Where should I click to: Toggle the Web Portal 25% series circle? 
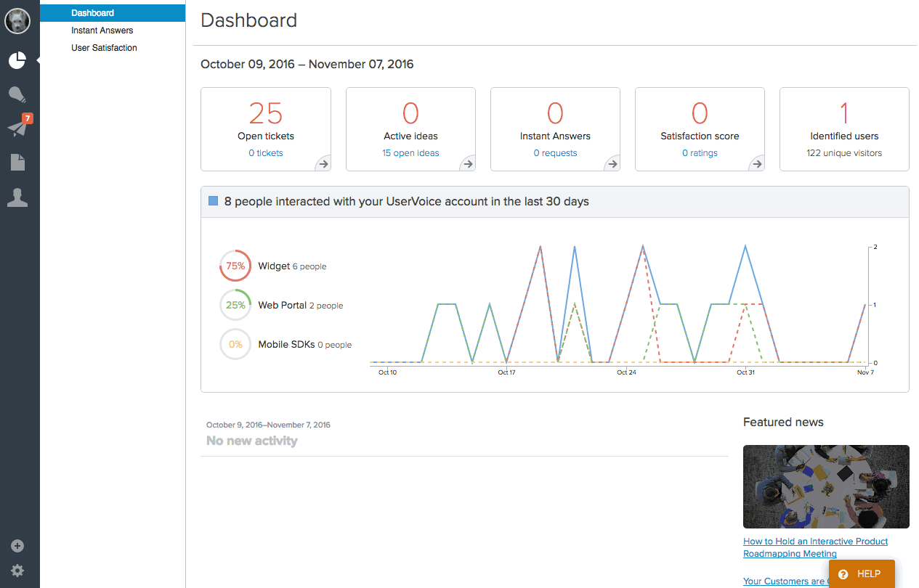tap(235, 306)
